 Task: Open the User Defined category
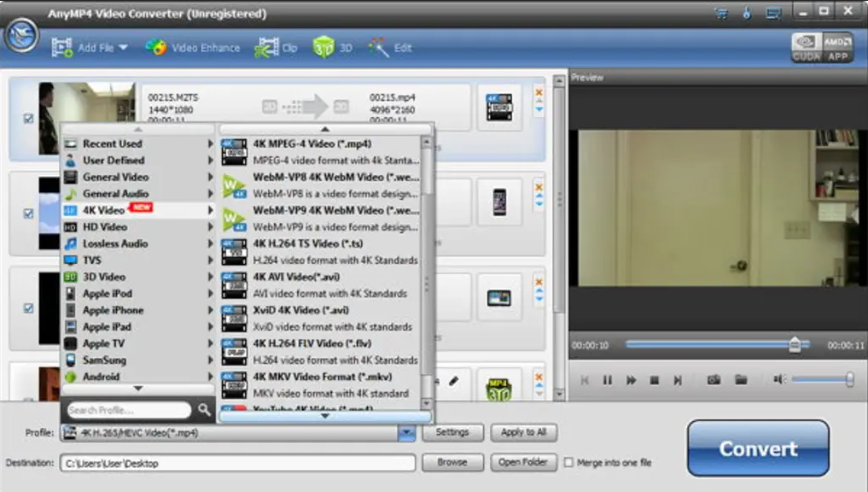(138, 160)
